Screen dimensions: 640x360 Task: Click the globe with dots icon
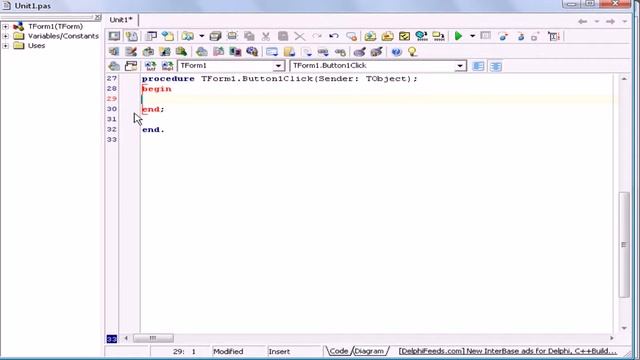click(421, 36)
